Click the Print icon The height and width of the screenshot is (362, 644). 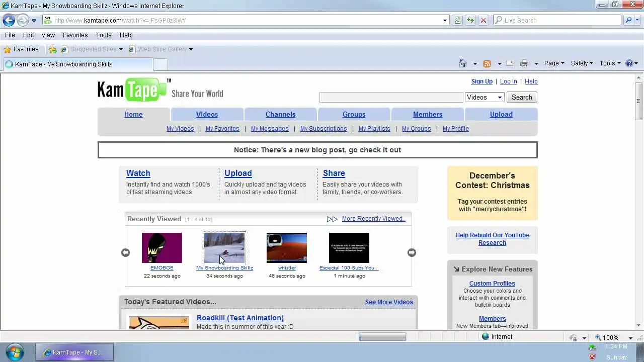click(524, 63)
